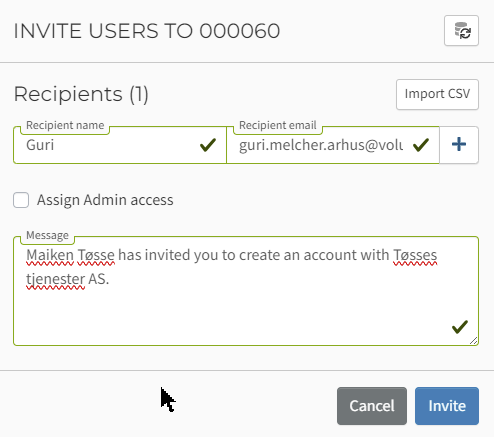Click the database refresh icon button

click(x=461, y=30)
